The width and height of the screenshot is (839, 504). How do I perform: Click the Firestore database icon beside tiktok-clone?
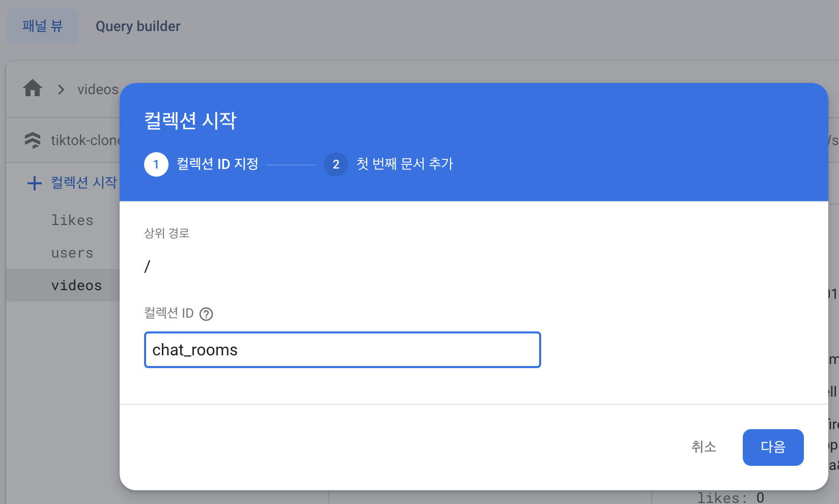[33, 140]
